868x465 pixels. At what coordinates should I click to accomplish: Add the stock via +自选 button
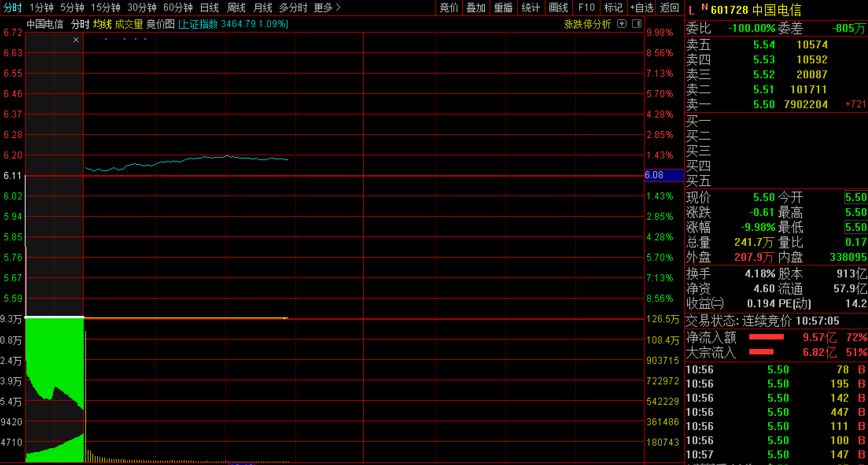tap(641, 7)
